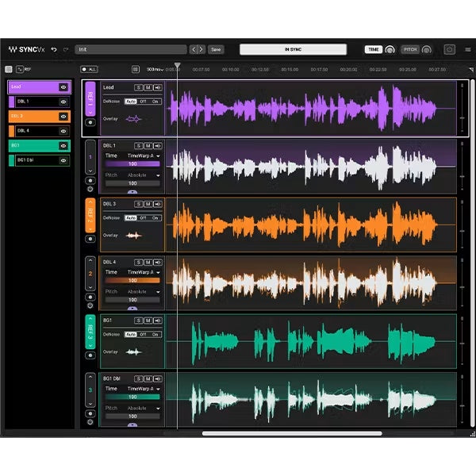
Task: Click the playhead marker on timeline
Action: (x=177, y=65)
